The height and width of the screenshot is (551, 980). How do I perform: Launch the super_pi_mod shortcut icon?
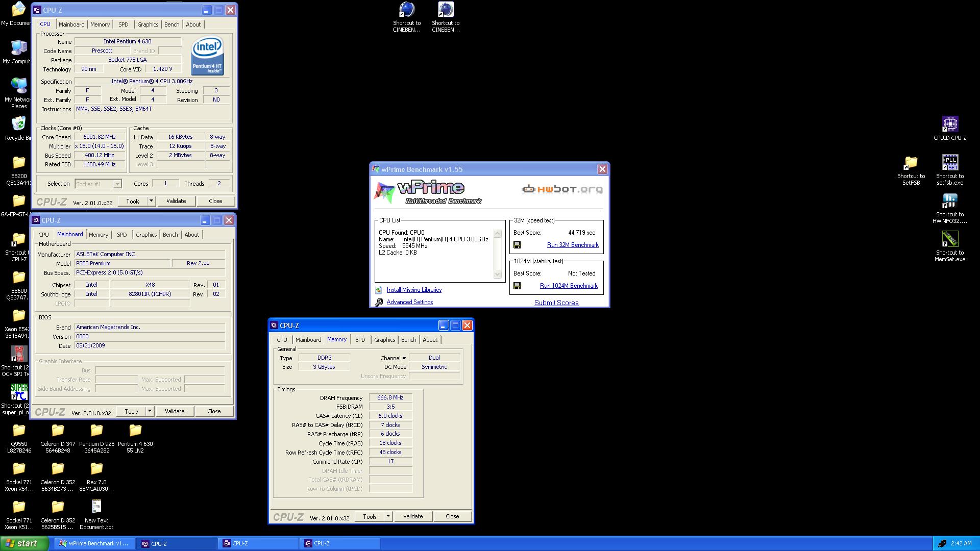click(x=19, y=392)
